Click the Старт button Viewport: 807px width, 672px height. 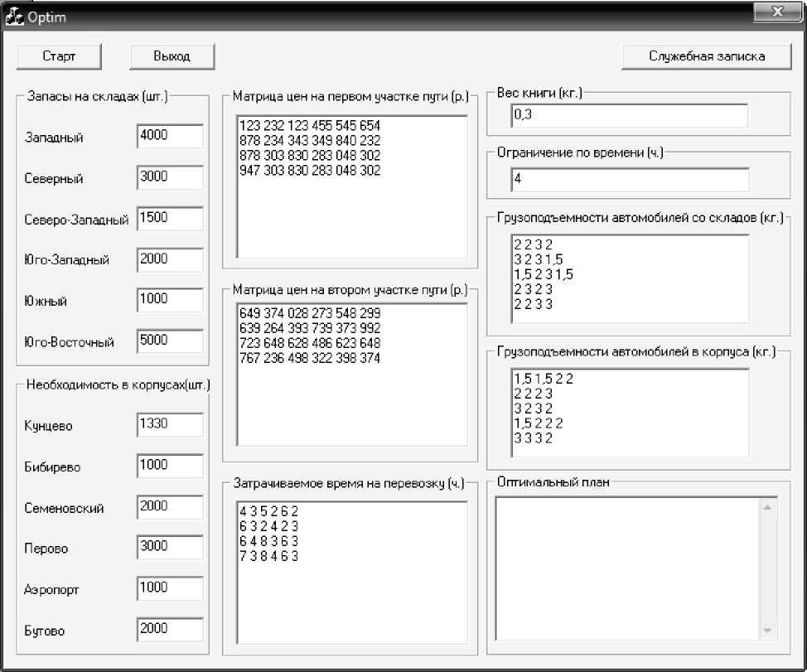(x=59, y=56)
